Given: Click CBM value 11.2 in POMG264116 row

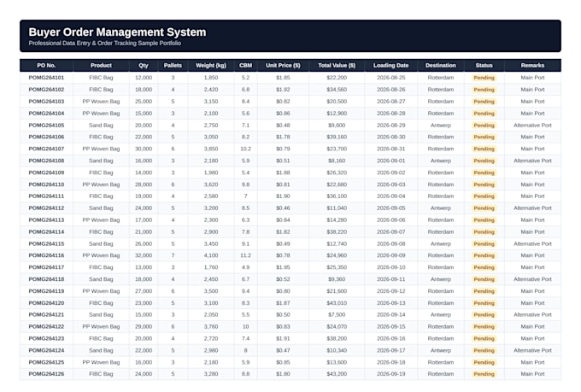Looking at the screenshot, I should click(246, 255).
